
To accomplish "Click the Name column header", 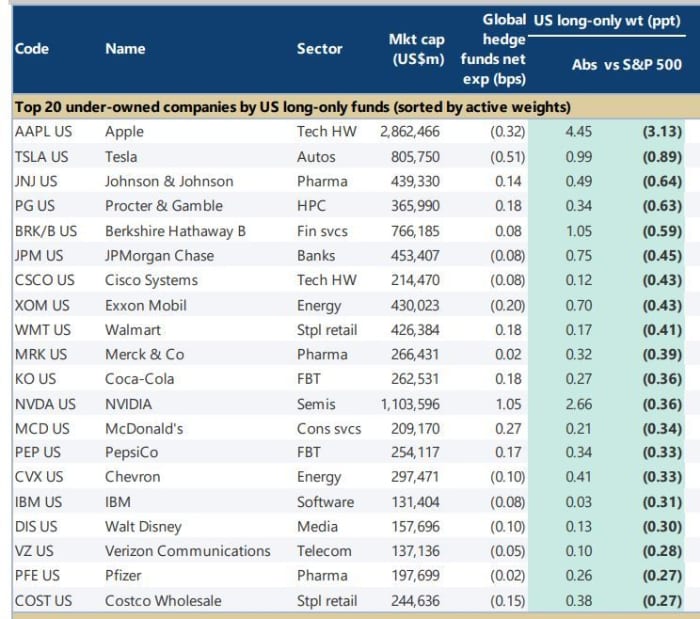I will pos(125,49).
